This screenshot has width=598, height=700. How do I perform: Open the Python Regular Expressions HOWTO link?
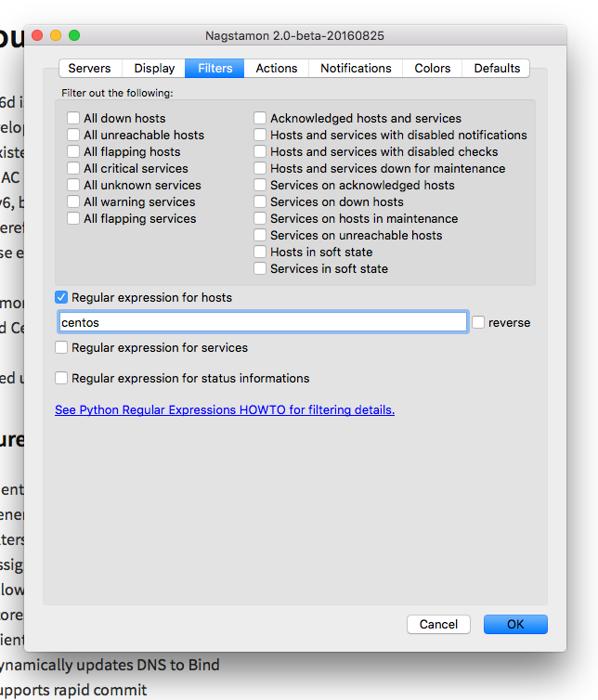click(225, 410)
